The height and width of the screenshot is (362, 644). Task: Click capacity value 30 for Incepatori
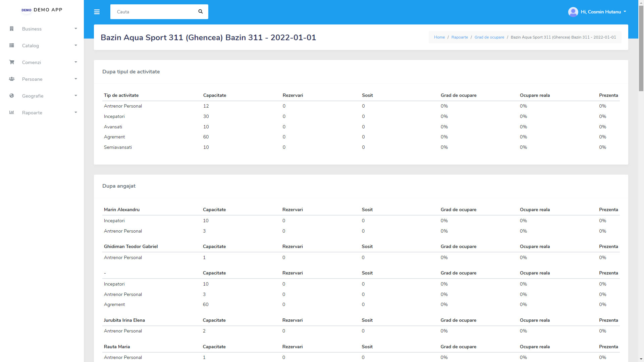click(x=206, y=116)
